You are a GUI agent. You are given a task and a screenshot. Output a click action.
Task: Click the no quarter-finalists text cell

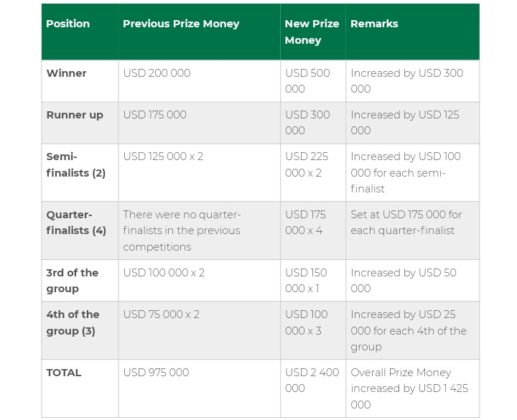pos(182,230)
